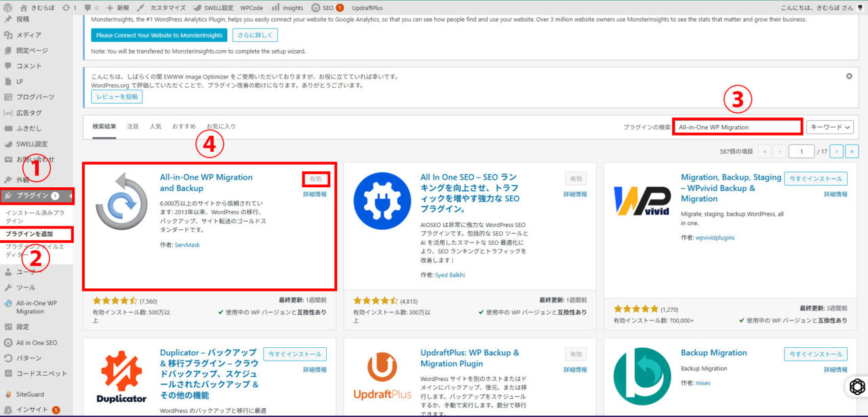
Task: Click Please Connect Your Website to MonsterInsights
Action: 159,35
